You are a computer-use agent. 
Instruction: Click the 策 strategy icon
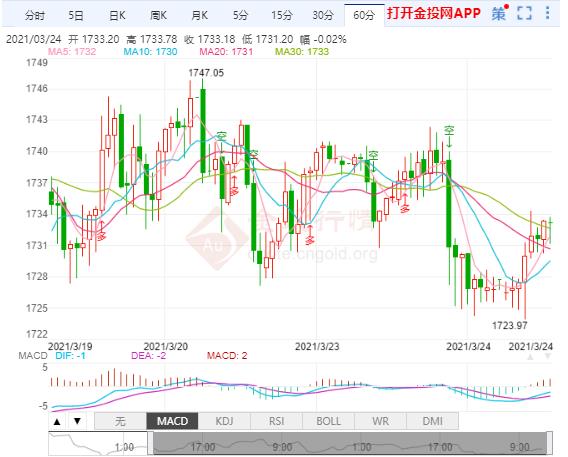[499, 13]
